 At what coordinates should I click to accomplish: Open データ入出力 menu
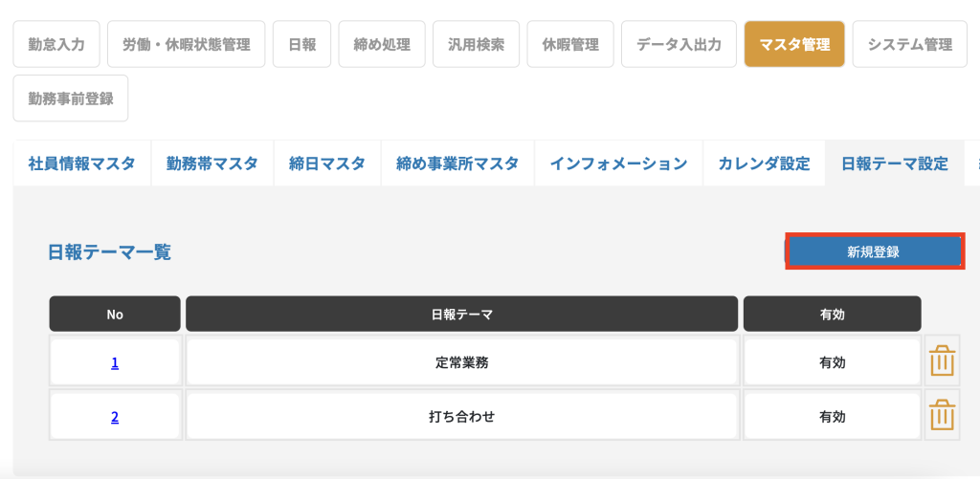679,44
